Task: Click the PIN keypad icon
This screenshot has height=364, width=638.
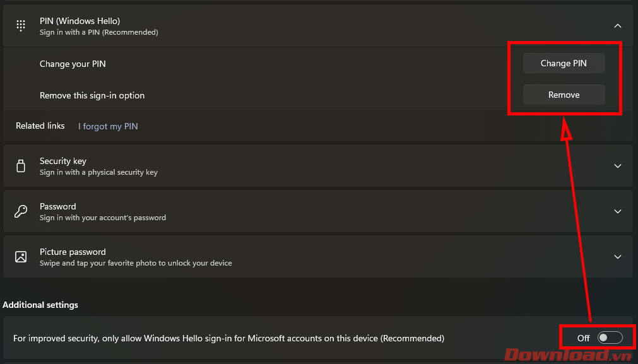Action: tap(21, 26)
